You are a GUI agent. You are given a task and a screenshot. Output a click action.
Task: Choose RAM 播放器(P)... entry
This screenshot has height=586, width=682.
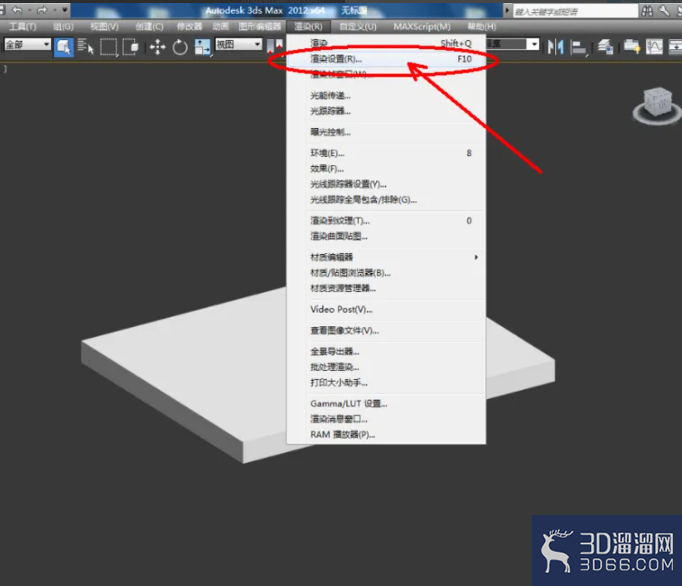point(386,434)
